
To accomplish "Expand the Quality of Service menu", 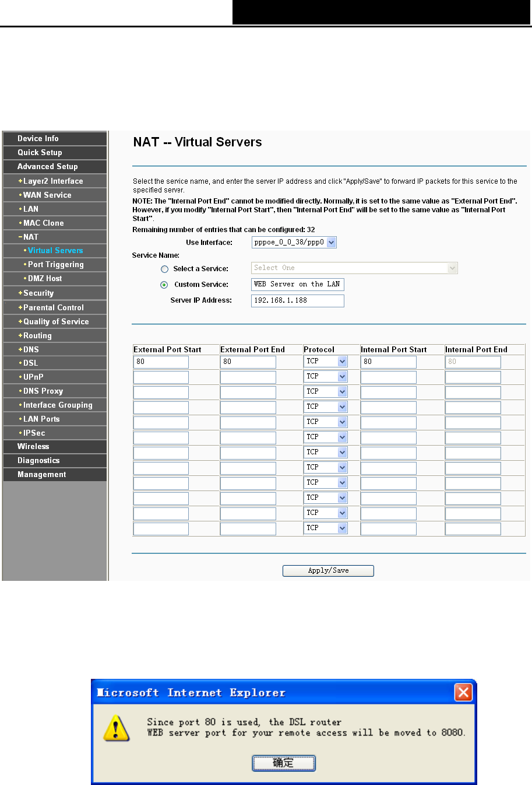I will point(56,321).
